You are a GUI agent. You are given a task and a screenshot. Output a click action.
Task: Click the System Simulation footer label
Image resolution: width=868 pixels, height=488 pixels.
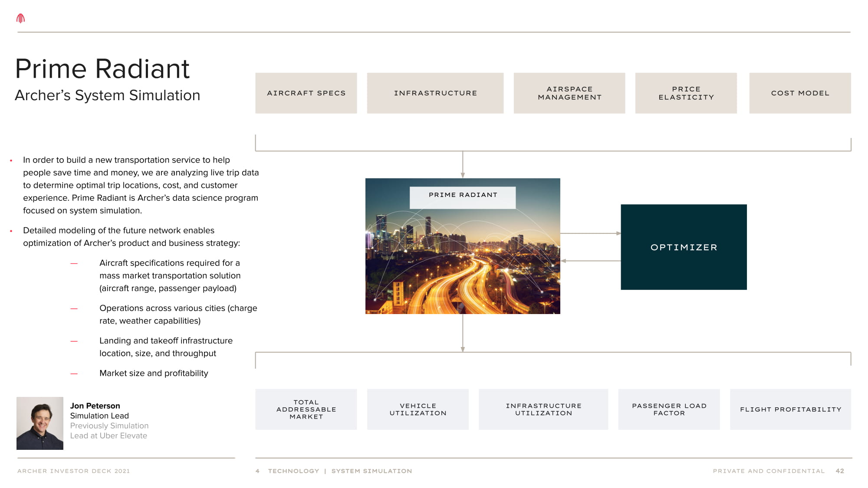[372, 471]
